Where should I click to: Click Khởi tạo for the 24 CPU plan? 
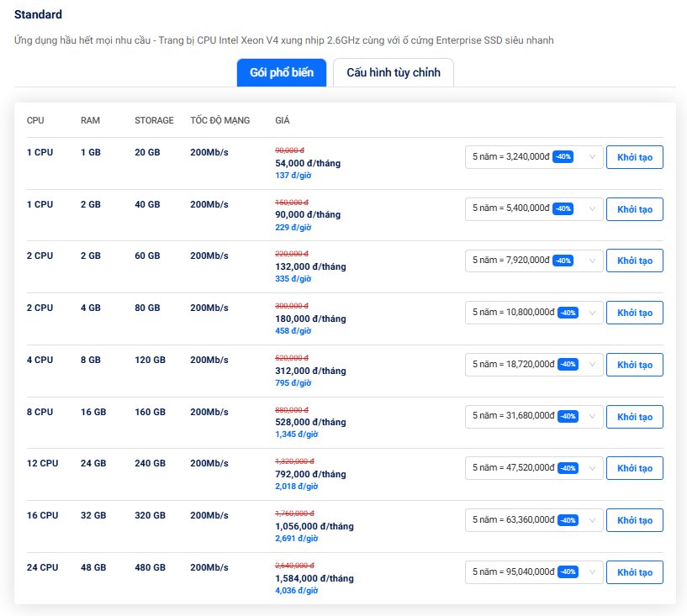click(634, 572)
